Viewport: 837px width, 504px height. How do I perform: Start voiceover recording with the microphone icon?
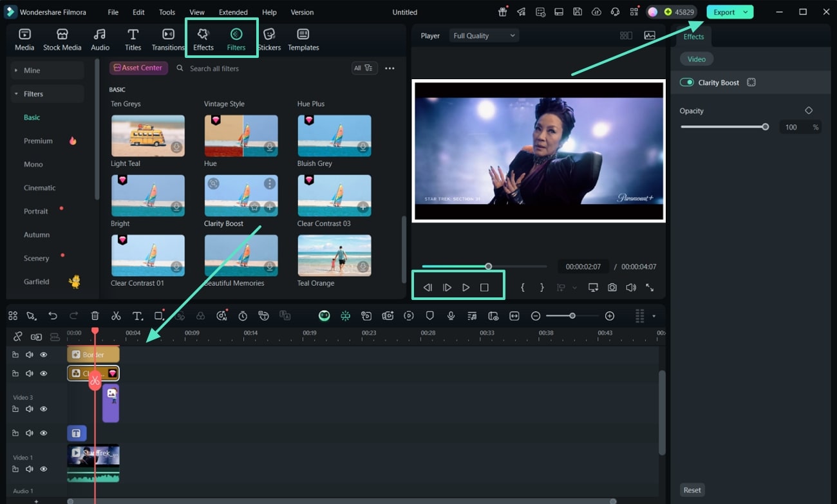pyautogui.click(x=451, y=315)
